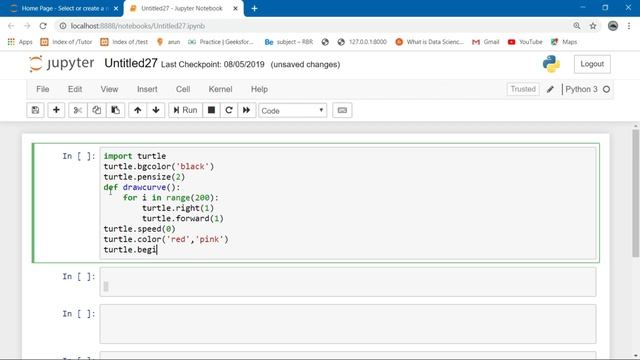Click the notebook vertical scrollbar
Screen dimensions: 640x360
pyautogui.click(x=635, y=194)
